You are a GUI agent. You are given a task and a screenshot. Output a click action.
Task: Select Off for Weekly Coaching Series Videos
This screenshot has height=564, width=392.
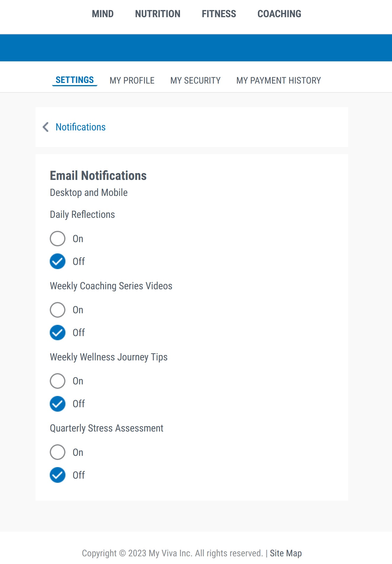coord(57,333)
